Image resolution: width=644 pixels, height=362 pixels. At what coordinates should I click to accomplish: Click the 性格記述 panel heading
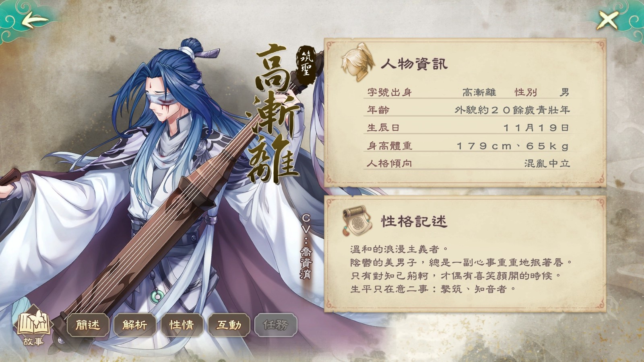(414, 221)
